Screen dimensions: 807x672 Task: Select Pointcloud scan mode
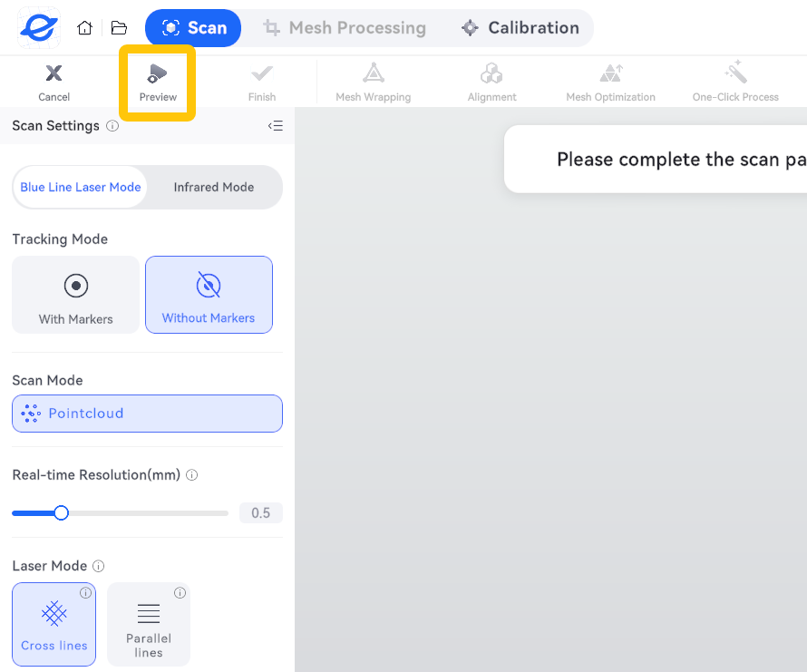click(147, 414)
